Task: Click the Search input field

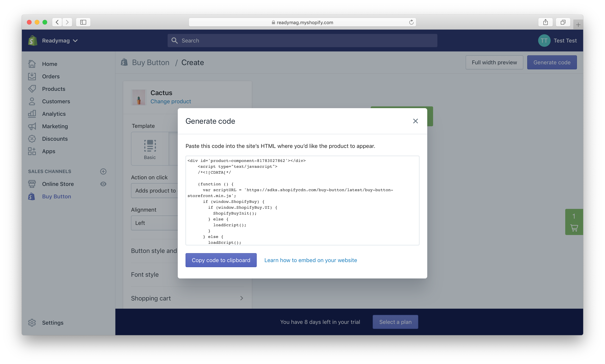Action: click(x=302, y=41)
